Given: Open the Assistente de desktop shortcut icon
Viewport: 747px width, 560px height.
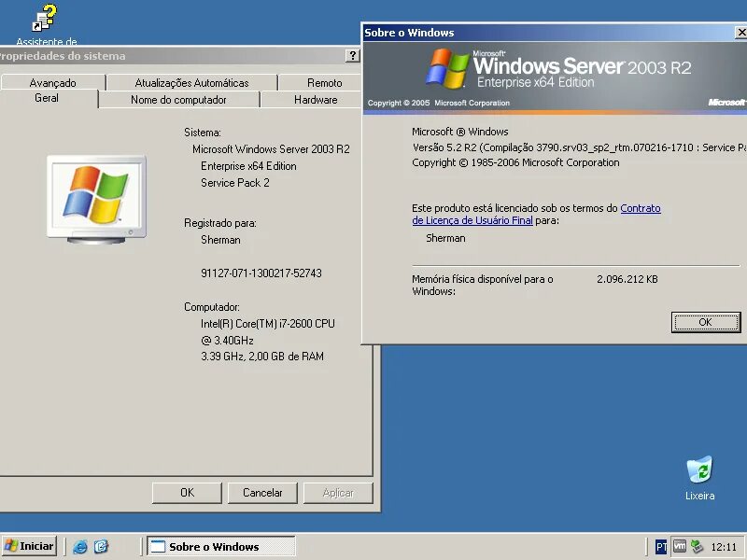Looking at the screenshot, I should (45, 19).
